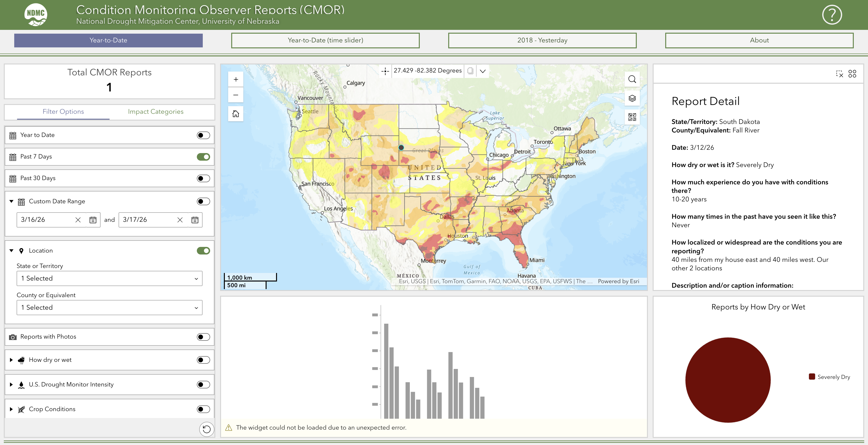Viewport: 868px width, 445px height.
Task: Expand U.S. Drought Monitor Intensity section
Action: click(x=11, y=384)
